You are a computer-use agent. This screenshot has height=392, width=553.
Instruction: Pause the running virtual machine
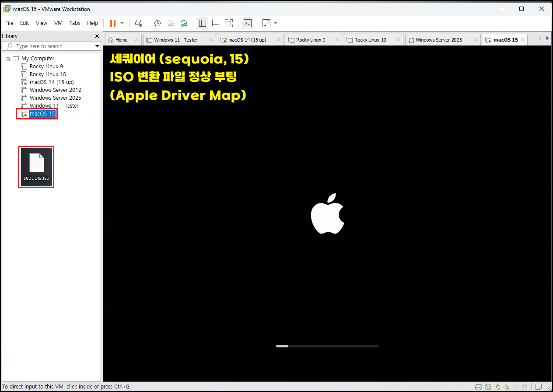pos(113,23)
